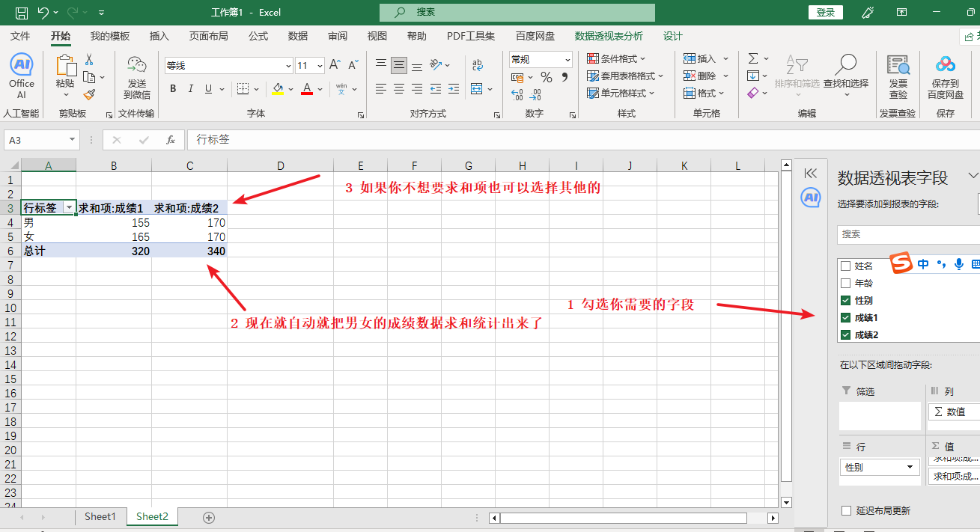Switch to the Sheet1 worksheet tab
This screenshot has height=532, width=980.
pos(100,516)
